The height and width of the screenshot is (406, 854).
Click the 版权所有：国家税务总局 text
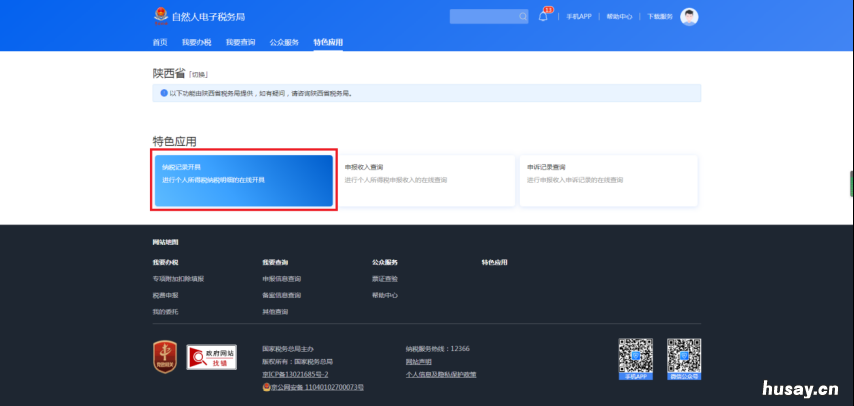tap(297, 362)
